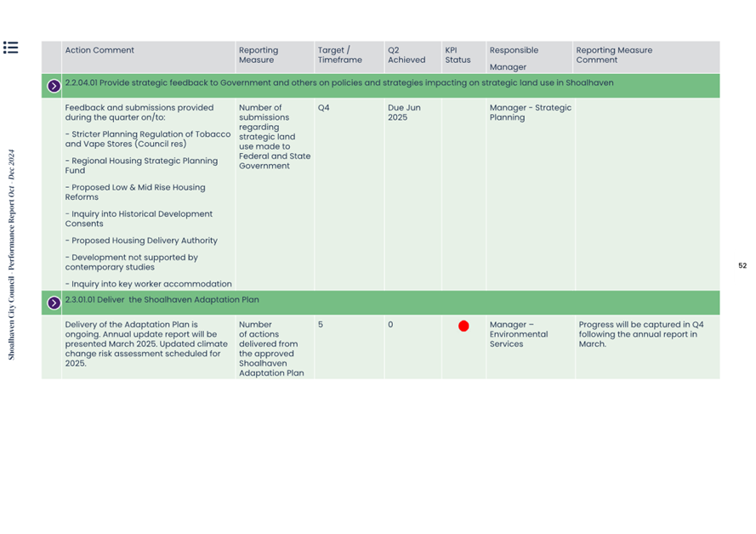Viewport: 756px width, 534px height.
Task: Click page number 52 at right margin
Action: 742,266
